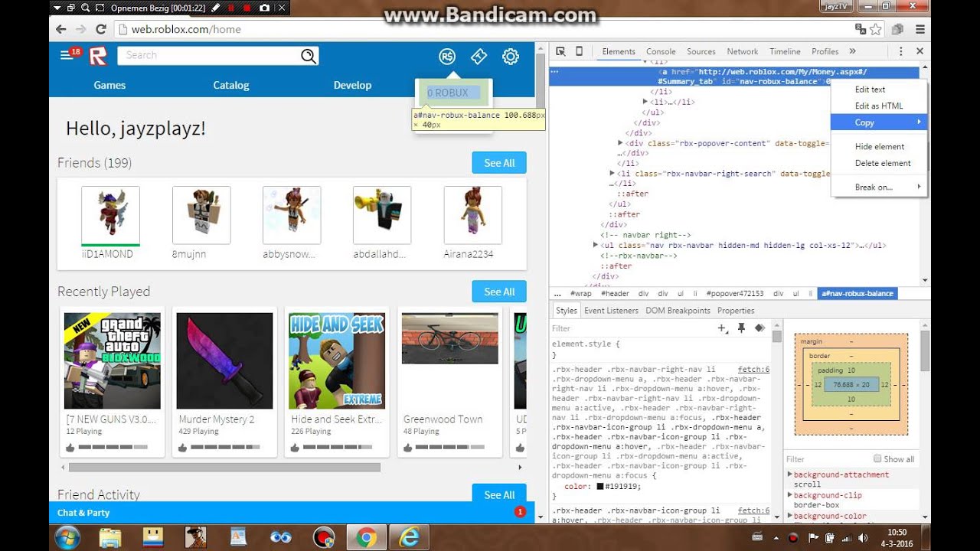The height and width of the screenshot is (551, 980).
Task: Open the Break on submenu
Action: pos(879,187)
